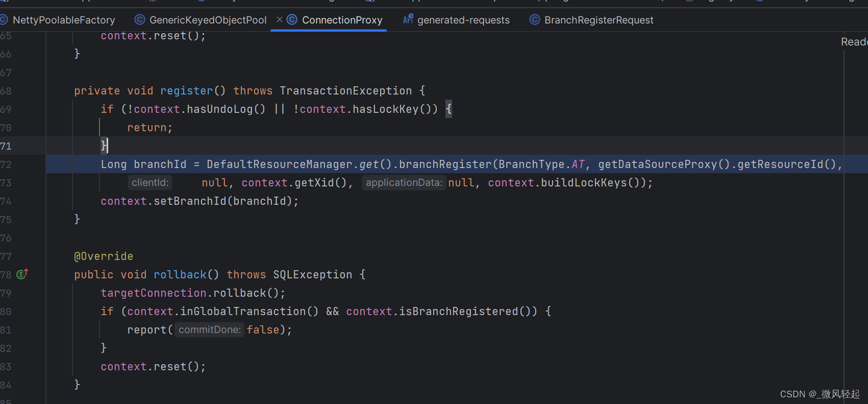Viewport: 868px width, 404px height.
Task: Click the ConnectionProxy class icon in tab
Action: [x=292, y=19]
